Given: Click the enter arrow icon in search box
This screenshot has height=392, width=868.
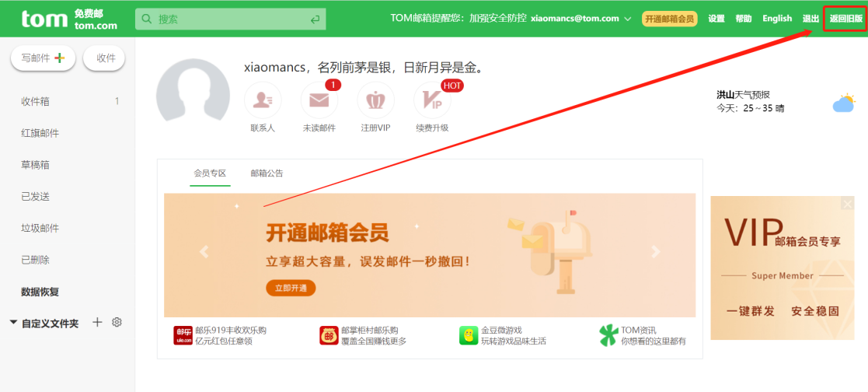Looking at the screenshot, I should (315, 19).
